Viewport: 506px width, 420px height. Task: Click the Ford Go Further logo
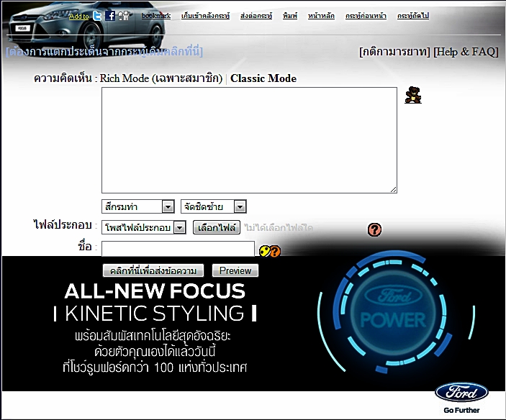point(461,398)
